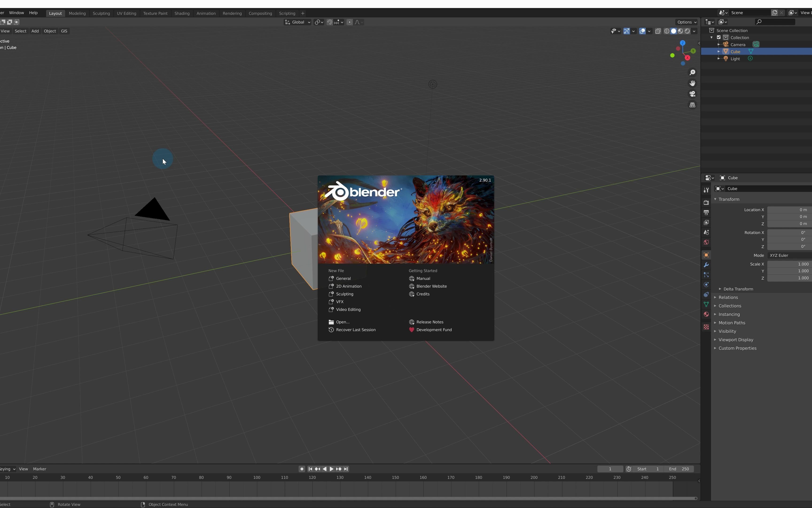Expand the Light item in outliner

click(719, 59)
